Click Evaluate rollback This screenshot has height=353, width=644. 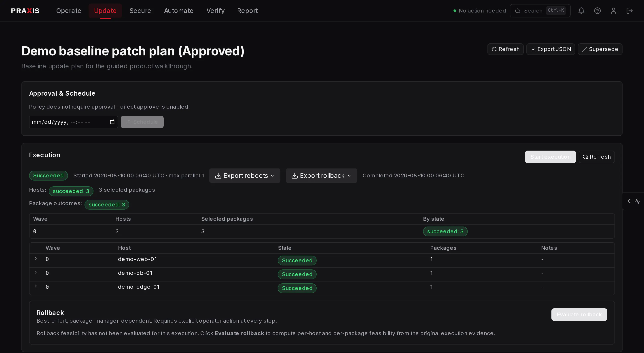click(579, 315)
